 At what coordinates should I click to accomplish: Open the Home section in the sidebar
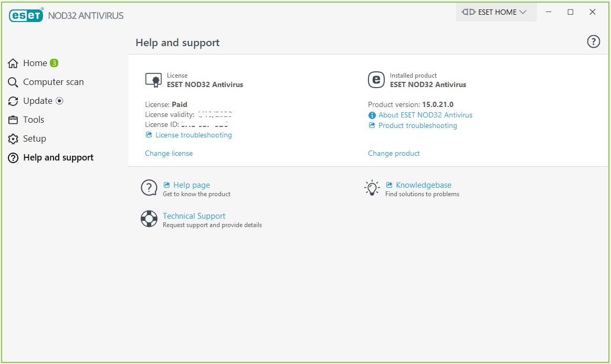[35, 63]
